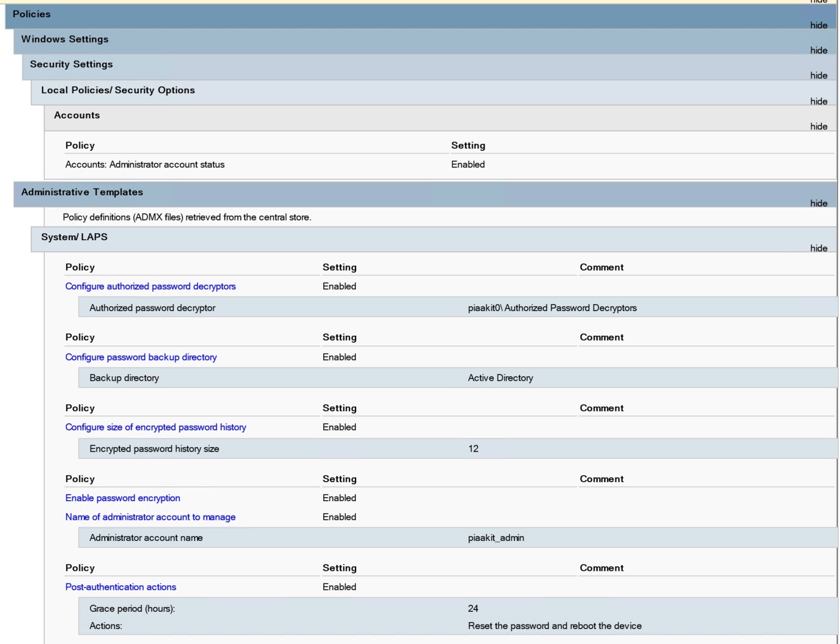Select Enabled setting for authorized password decryptors
Screen dimensions: 840x644
click(339, 286)
